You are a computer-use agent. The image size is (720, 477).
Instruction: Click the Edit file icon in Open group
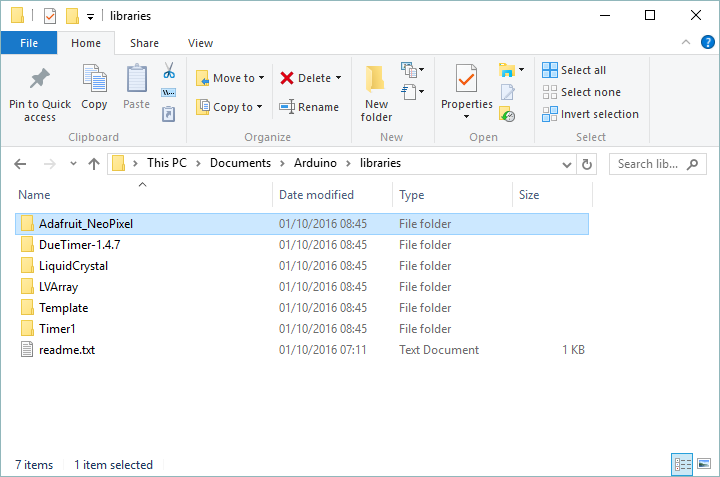[x=507, y=92]
